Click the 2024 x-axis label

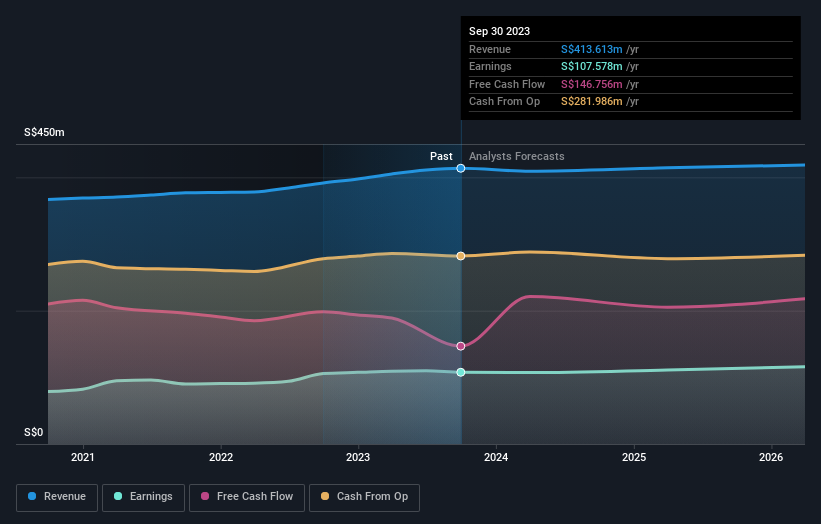pyautogui.click(x=496, y=457)
